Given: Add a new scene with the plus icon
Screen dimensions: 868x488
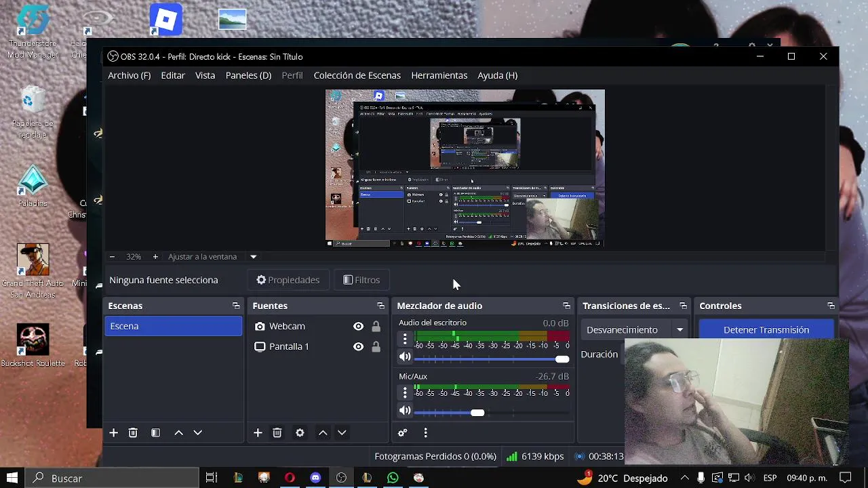Looking at the screenshot, I should coord(113,432).
